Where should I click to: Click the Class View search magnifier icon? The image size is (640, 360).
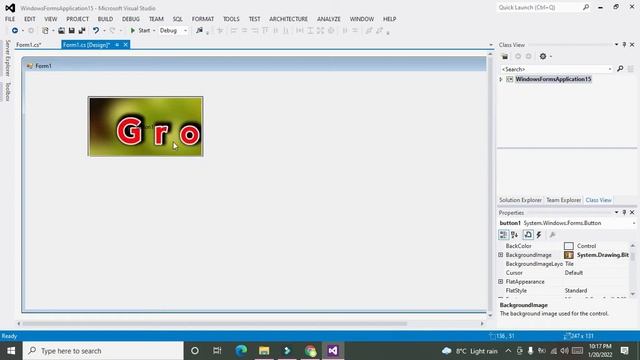pos(620,69)
